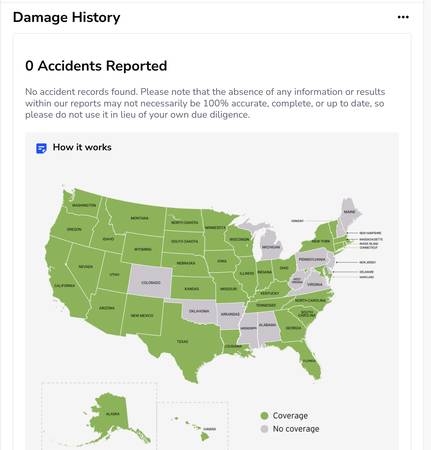Click the gray Oklahoma state
Screen dimensions: 431x450
(200, 312)
